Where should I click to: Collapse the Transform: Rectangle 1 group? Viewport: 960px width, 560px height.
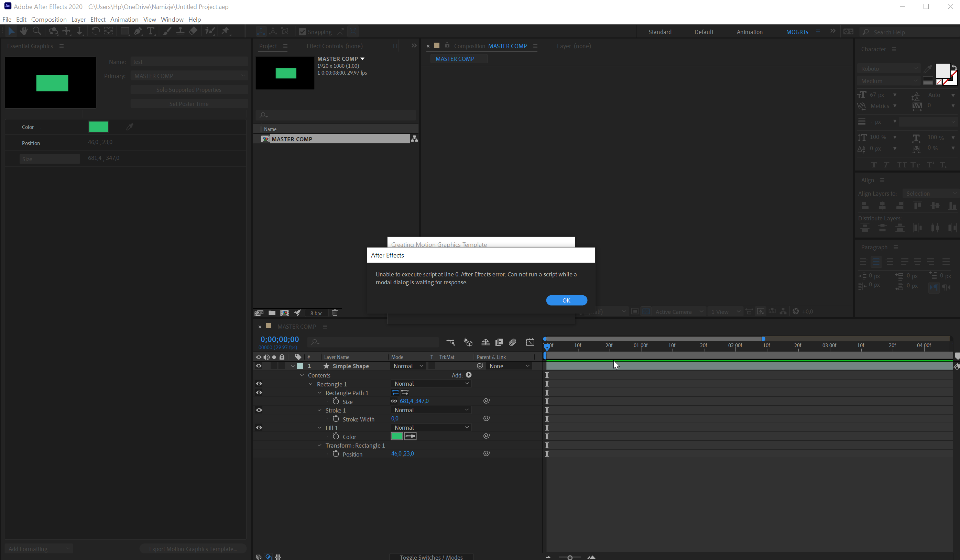pyautogui.click(x=320, y=445)
